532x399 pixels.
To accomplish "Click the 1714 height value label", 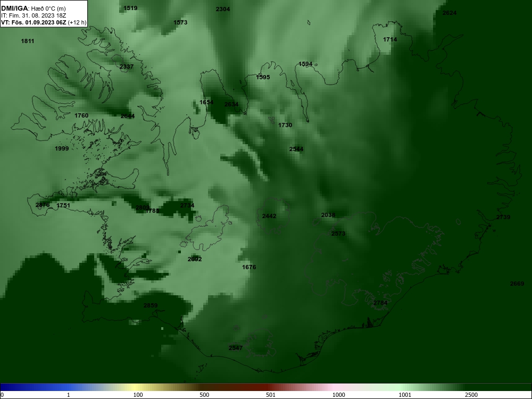I will click(x=390, y=39).
